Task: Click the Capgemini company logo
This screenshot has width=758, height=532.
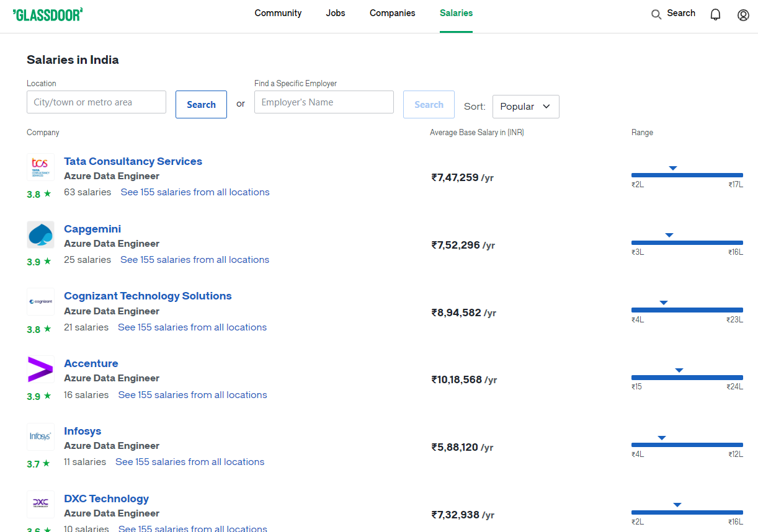Action: pyautogui.click(x=40, y=235)
